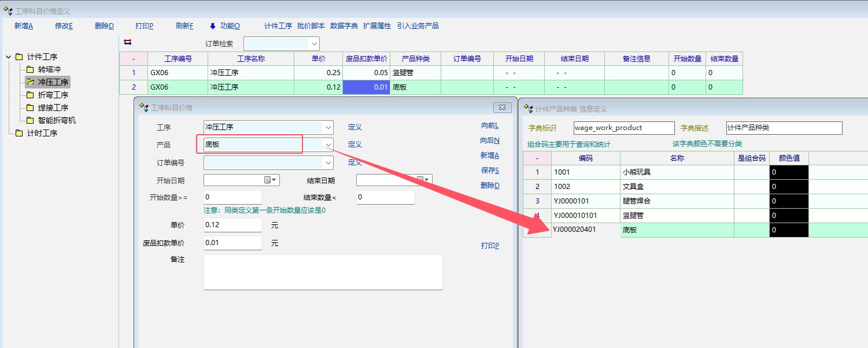The image size is (868, 348).
Task: Click the 备注 text area
Action: point(323,272)
